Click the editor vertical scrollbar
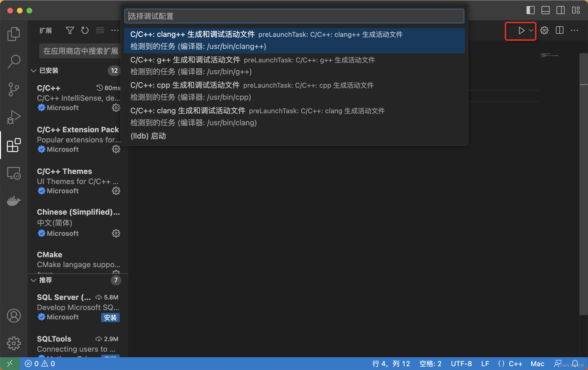The height and width of the screenshot is (370, 588). coord(584,184)
